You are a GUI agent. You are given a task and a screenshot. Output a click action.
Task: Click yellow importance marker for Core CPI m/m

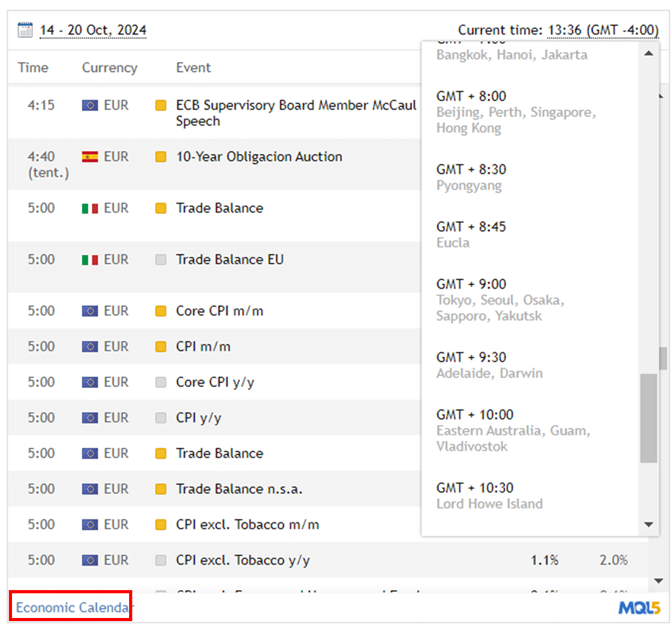(x=161, y=311)
